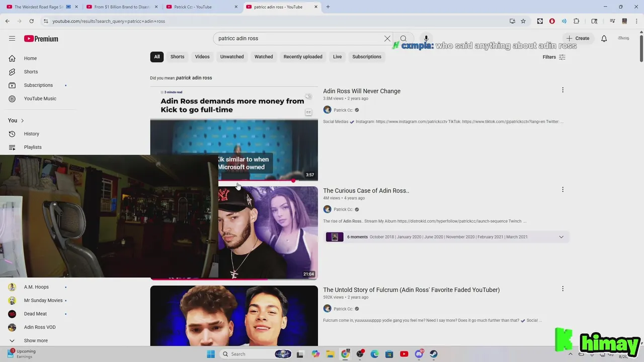Select the Recently uploaded filter chip

[303, 57]
